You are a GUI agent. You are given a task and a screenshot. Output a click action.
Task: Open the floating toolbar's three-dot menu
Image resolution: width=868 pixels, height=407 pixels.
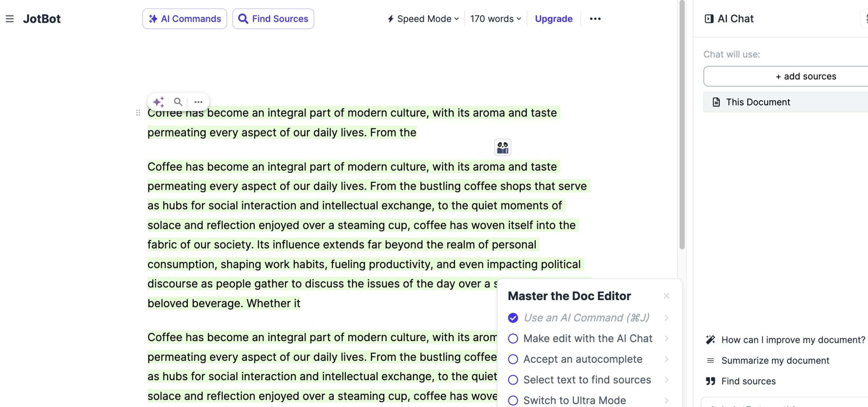click(x=198, y=102)
